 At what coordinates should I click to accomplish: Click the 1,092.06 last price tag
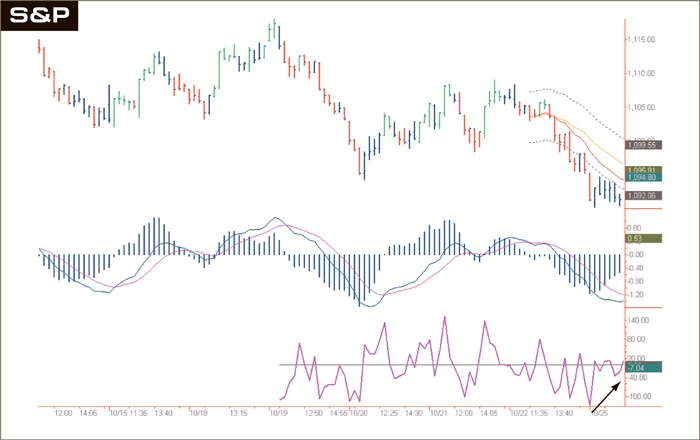pos(640,196)
